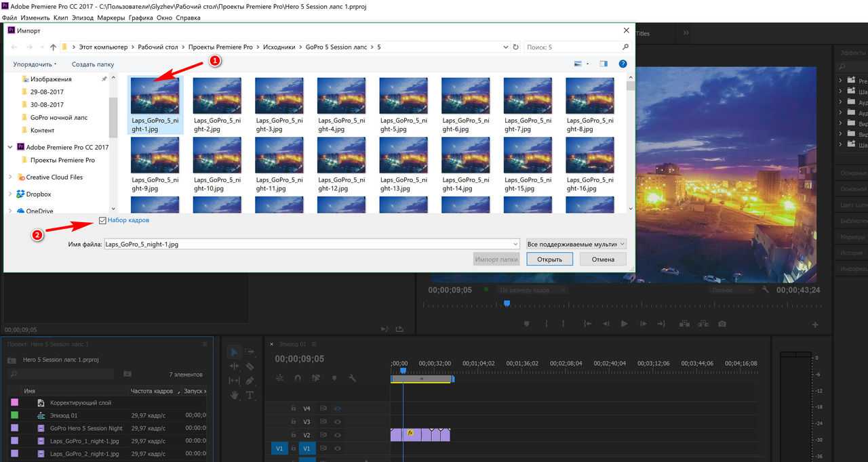Open the "Графика" menu

(140, 17)
